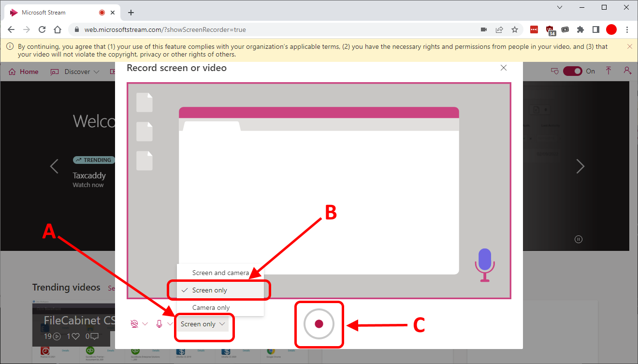This screenshot has height=364, width=638.
Task: Click the browser home icon
Action: 58,29
